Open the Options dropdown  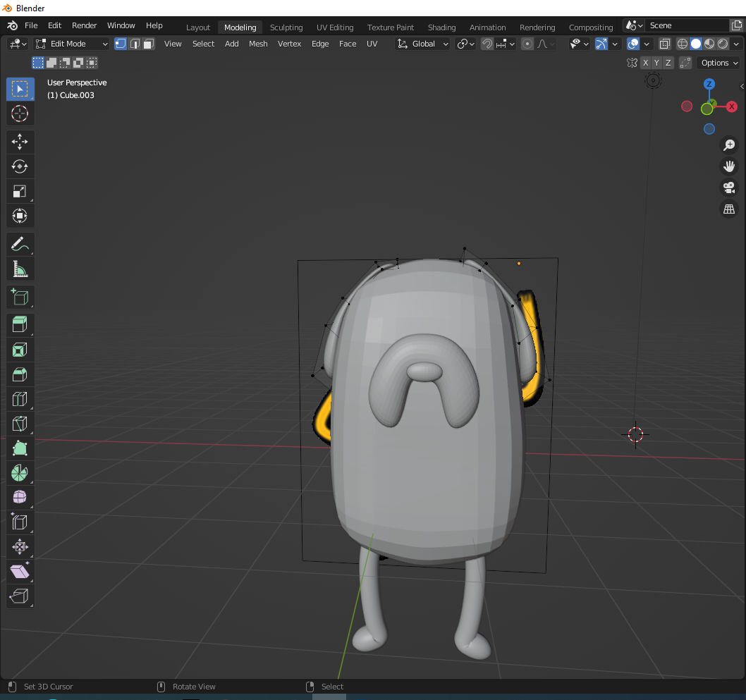coord(719,63)
